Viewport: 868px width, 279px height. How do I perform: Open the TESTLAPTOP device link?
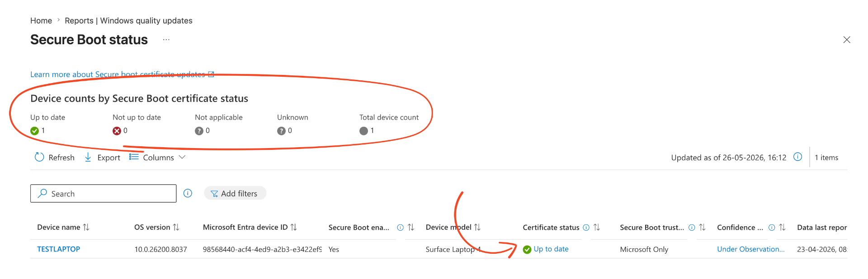click(x=58, y=249)
